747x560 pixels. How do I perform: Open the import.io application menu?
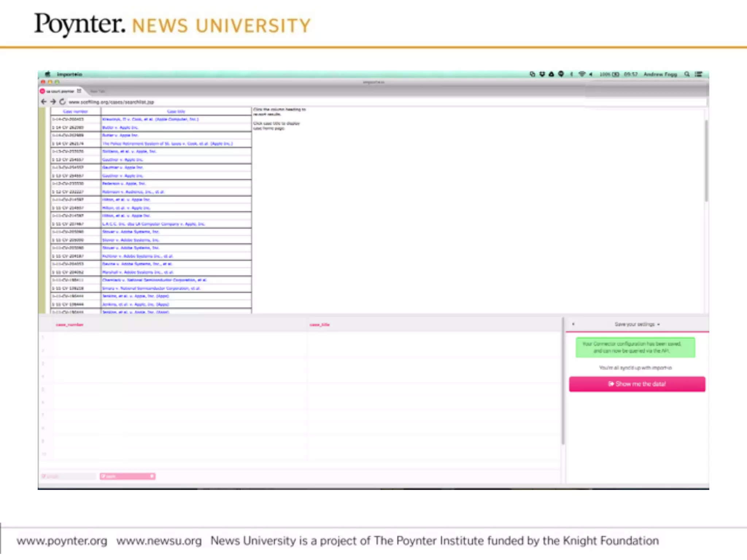coord(69,74)
